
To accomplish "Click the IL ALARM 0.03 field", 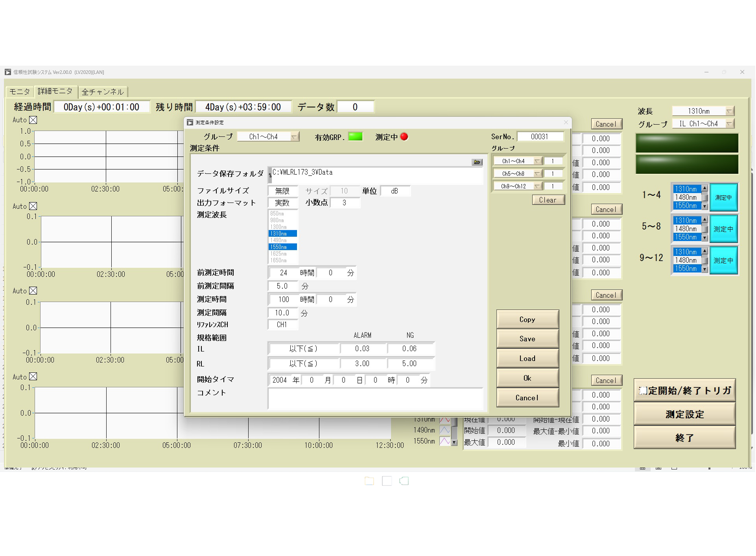I will [x=362, y=349].
